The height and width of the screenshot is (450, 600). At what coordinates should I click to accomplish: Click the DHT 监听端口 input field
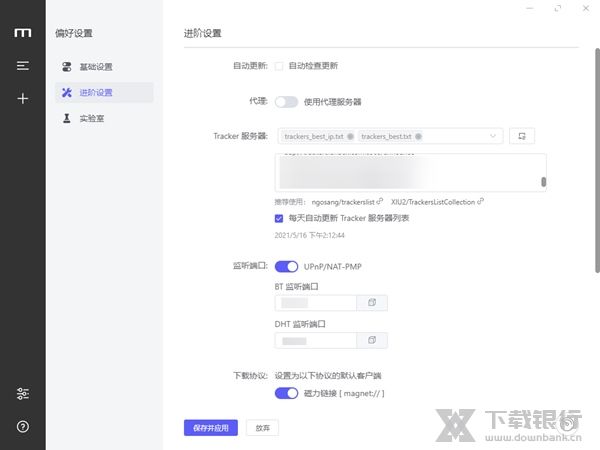(316, 340)
